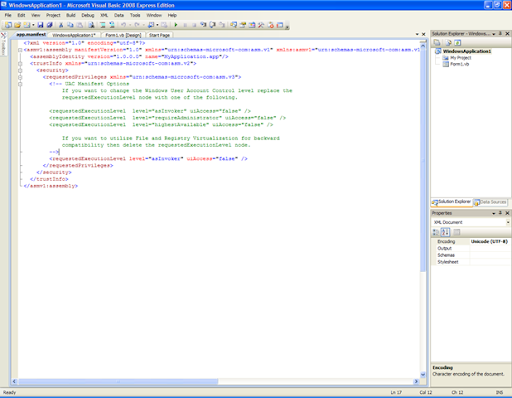Image resolution: width=512 pixels, height=398 pixels.
Task: Click the Find icon in toolbar
Action: 91,25
